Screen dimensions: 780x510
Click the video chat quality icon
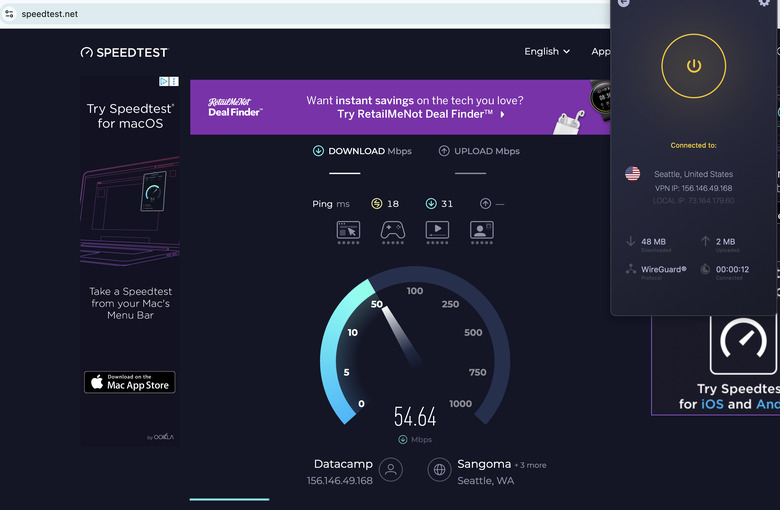pos(482,232)
